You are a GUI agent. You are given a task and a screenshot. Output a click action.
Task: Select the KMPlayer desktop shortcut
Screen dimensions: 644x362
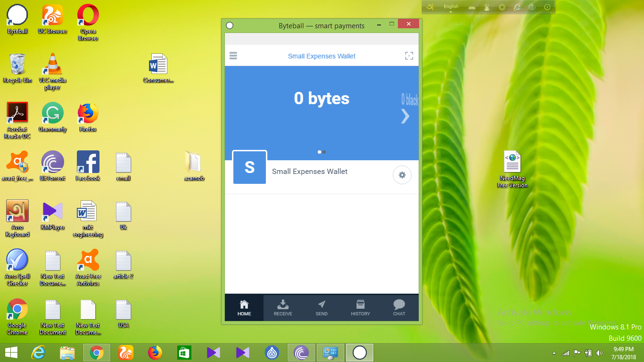pos(53,215)
